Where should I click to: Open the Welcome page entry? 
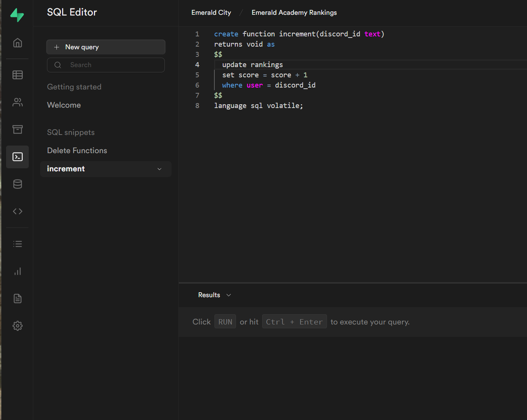(64, 105)
